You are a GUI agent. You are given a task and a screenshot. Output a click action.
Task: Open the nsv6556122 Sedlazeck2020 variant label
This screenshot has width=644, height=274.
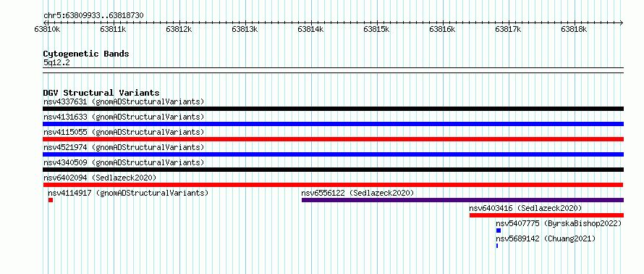click(x=357, y=193)
